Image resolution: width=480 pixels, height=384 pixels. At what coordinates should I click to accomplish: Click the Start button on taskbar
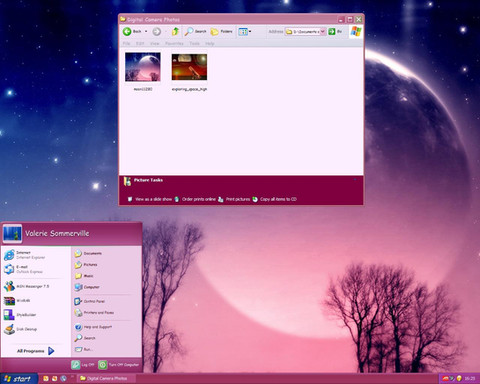click(18, 379)
